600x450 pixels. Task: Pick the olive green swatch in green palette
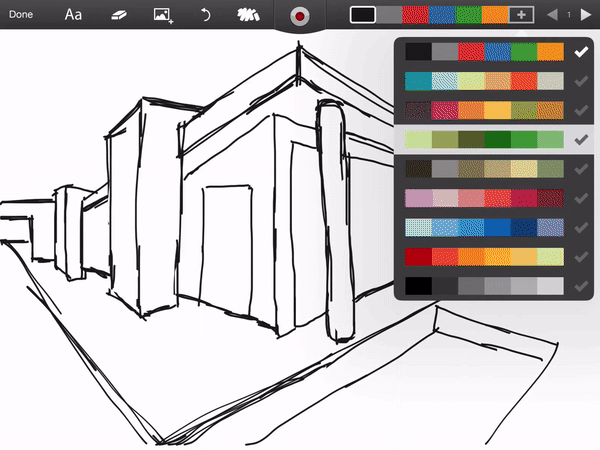(445, 140)
